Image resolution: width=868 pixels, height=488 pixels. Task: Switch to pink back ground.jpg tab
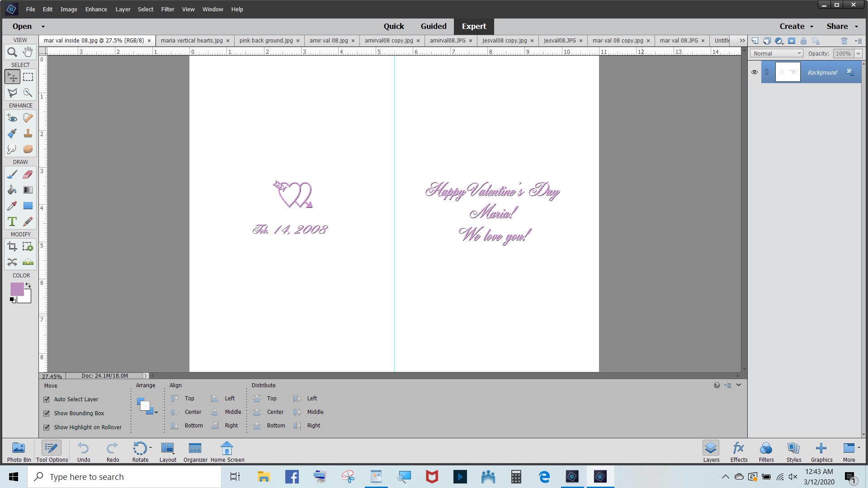pyautogui.click(x=266, y=40)
